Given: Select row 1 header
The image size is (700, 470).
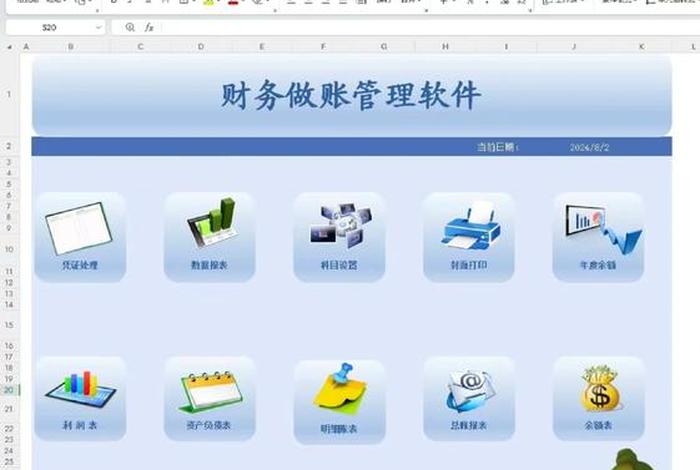Looking at the screenshot, I should click(9, 94).
